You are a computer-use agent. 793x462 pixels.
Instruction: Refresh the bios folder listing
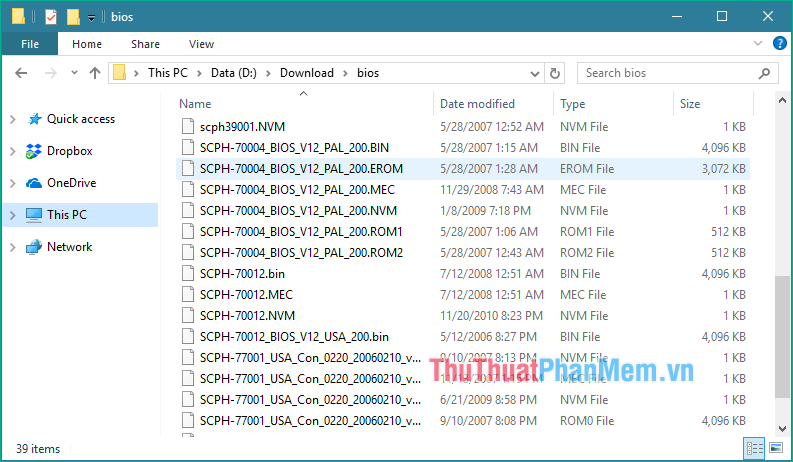[558, 73]
